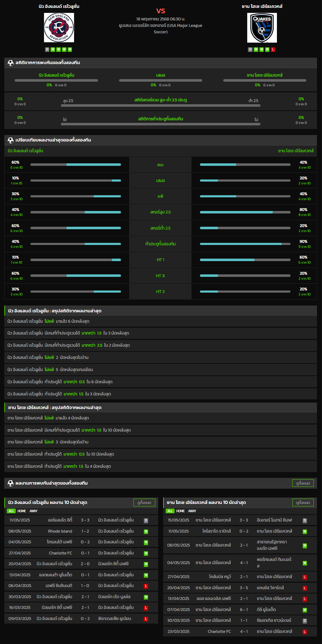
Task: Click the 09/03/2025 date in New England table
Action: 20,619
